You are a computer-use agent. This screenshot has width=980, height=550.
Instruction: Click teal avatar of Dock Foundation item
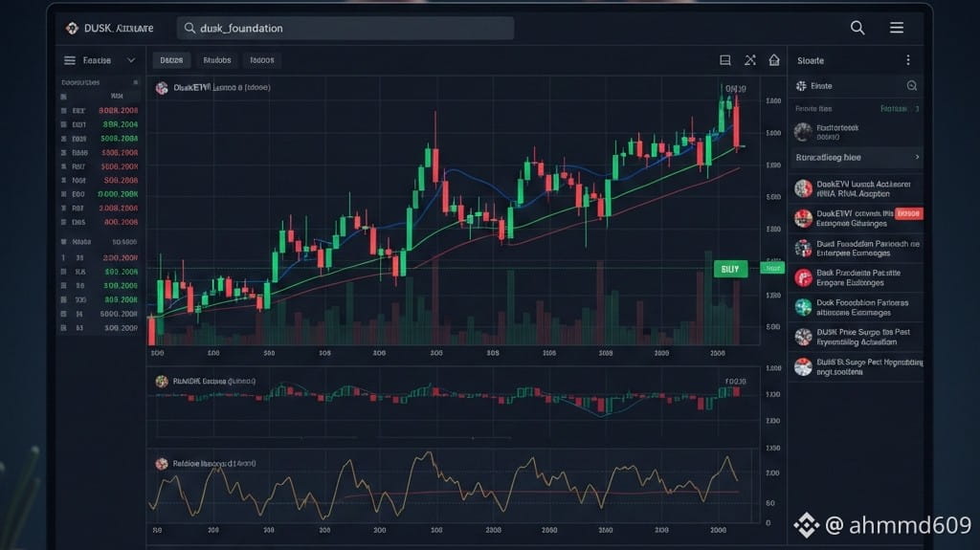coord(803,307)
